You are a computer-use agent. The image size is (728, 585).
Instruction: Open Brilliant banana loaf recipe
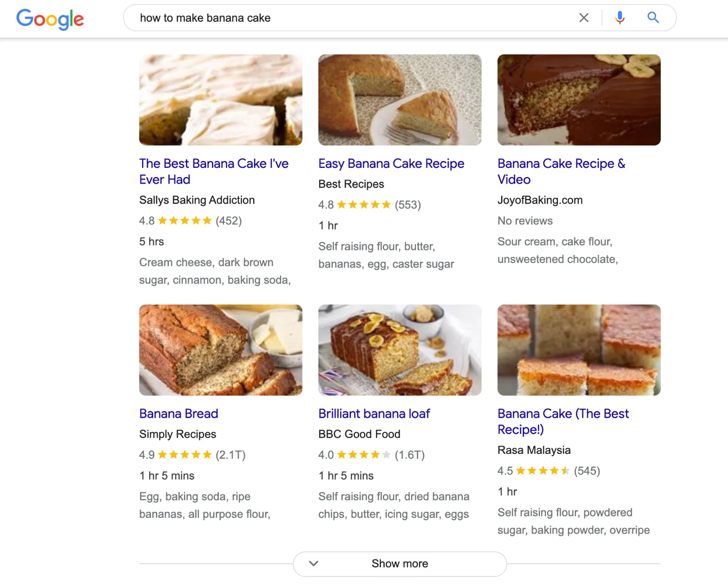coord(374,414)
